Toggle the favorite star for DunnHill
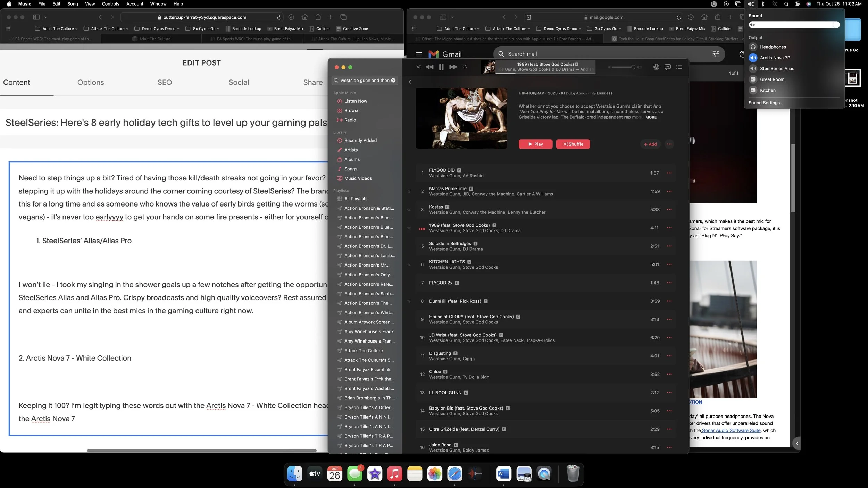This screenshot has width=868, height=488. coord(409,301)
